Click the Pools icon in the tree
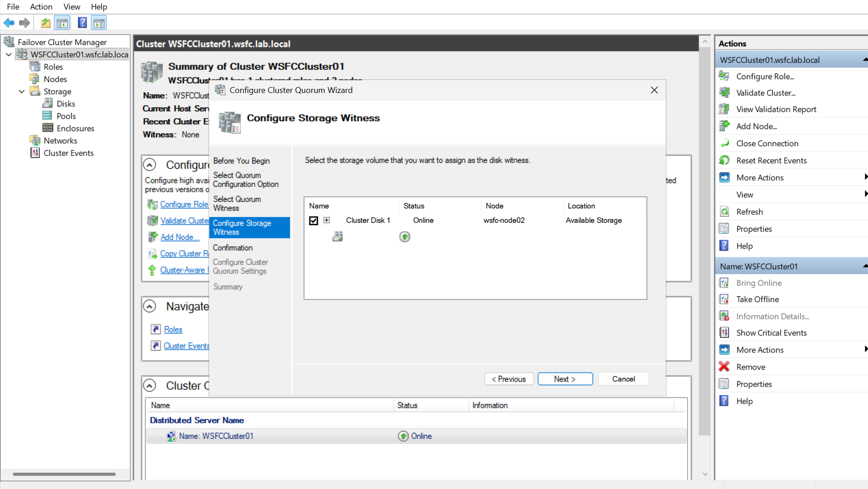 (x=47, y=116)
